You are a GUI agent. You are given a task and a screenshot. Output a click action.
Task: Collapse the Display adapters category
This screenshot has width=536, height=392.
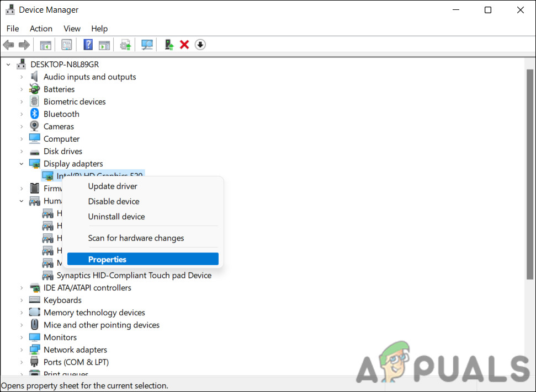click(21, 163)
